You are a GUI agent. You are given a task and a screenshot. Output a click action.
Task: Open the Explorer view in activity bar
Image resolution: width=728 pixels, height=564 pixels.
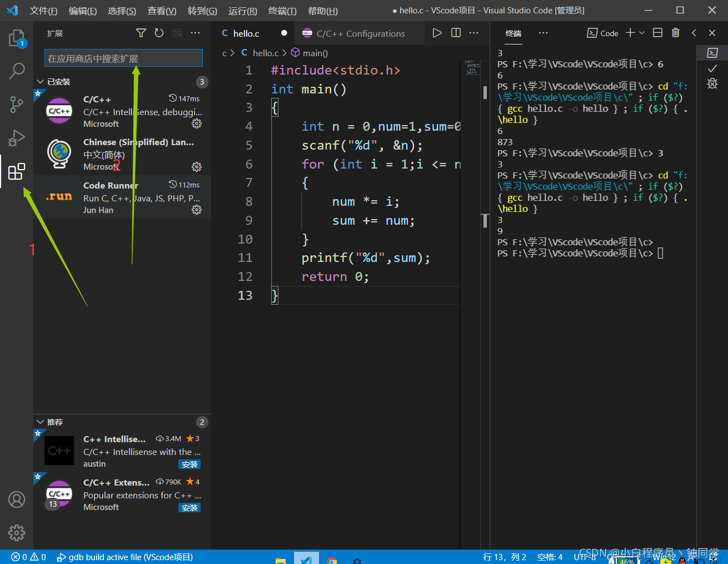[17, 38]
